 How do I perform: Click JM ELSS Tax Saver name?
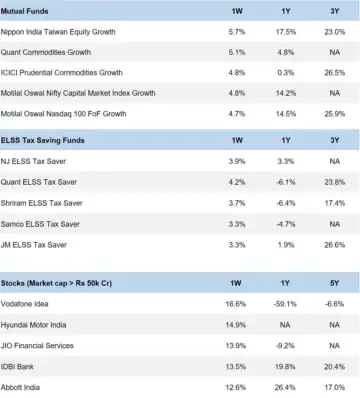34,245
